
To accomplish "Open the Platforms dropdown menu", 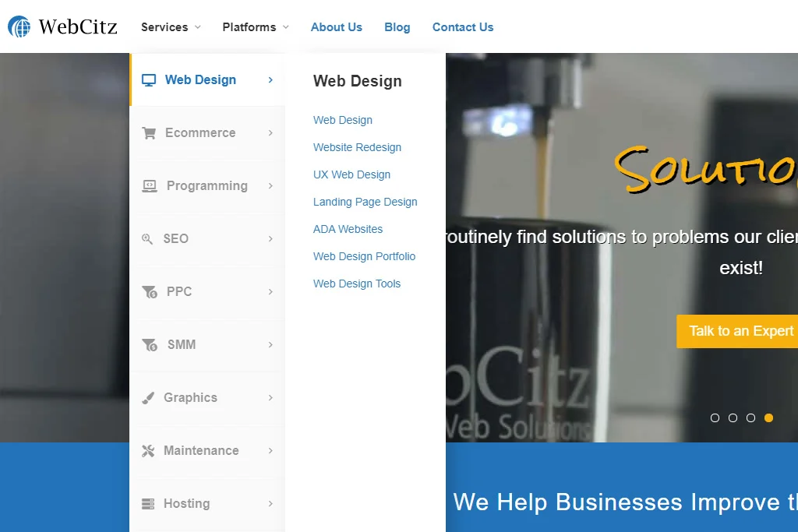I will coord(256,27).
